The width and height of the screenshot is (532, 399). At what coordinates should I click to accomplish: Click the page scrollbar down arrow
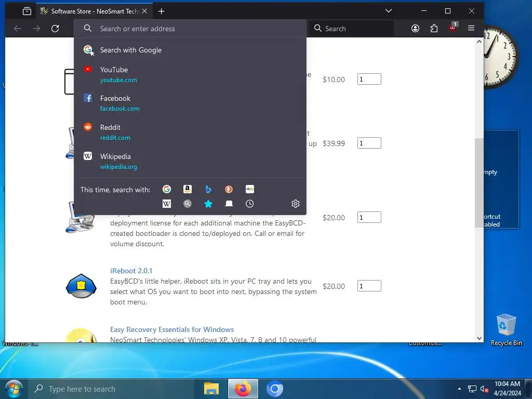[x=479, y=338]
